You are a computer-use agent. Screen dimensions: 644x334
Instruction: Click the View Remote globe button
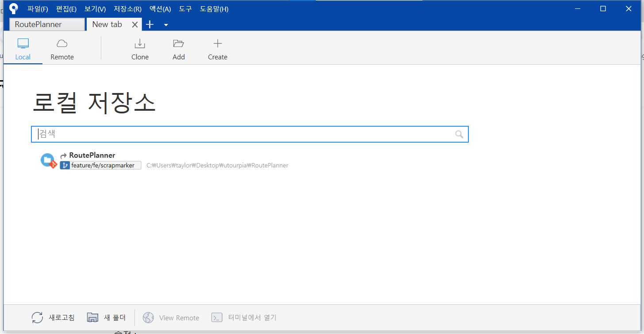tap(171, 318)
